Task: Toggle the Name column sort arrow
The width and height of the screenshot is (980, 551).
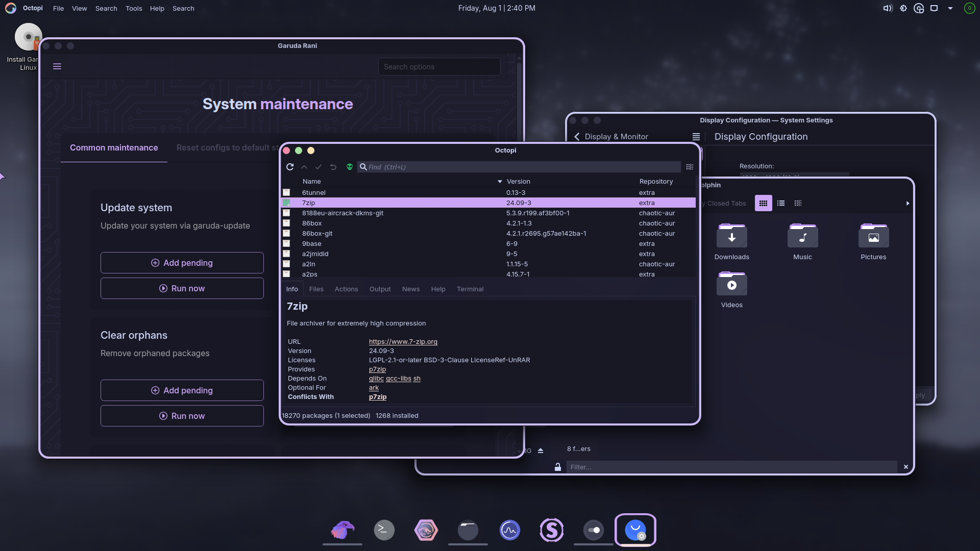Action: 500,182
